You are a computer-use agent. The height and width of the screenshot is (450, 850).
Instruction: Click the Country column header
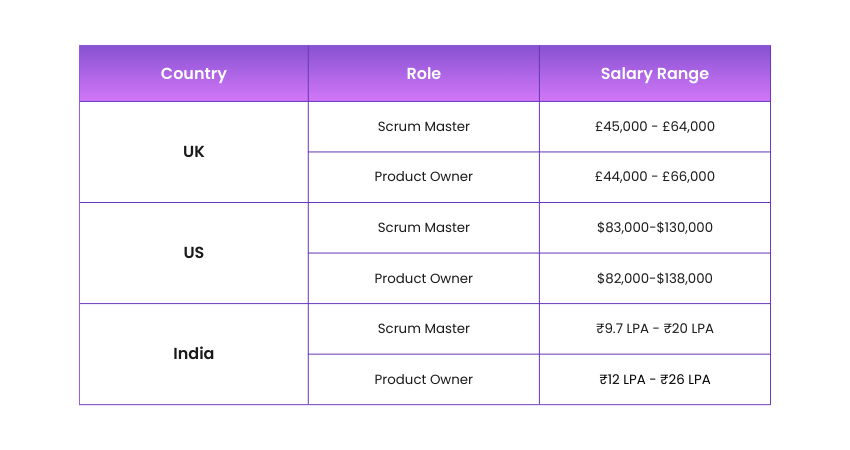pos(193,73)
